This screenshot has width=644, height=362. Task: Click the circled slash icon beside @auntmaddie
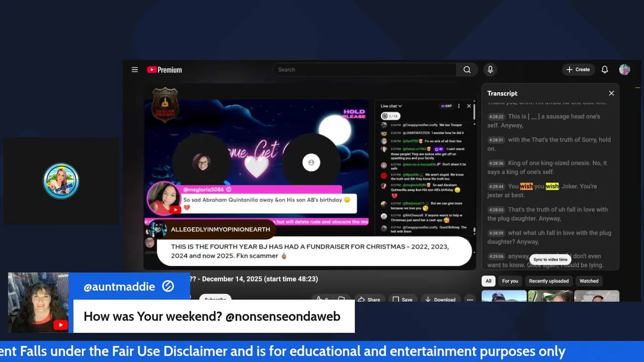pyautogui.click(x=168, y=287)
